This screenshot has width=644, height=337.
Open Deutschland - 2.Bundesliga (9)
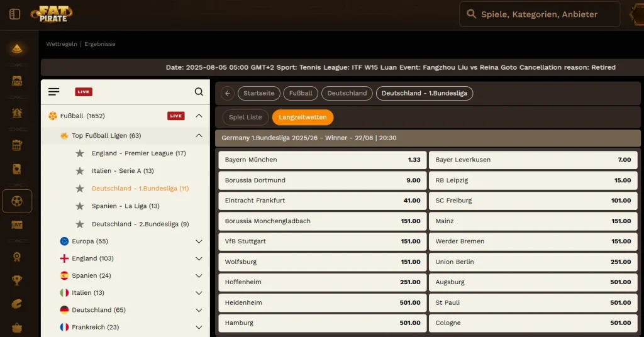click(140, 224)
